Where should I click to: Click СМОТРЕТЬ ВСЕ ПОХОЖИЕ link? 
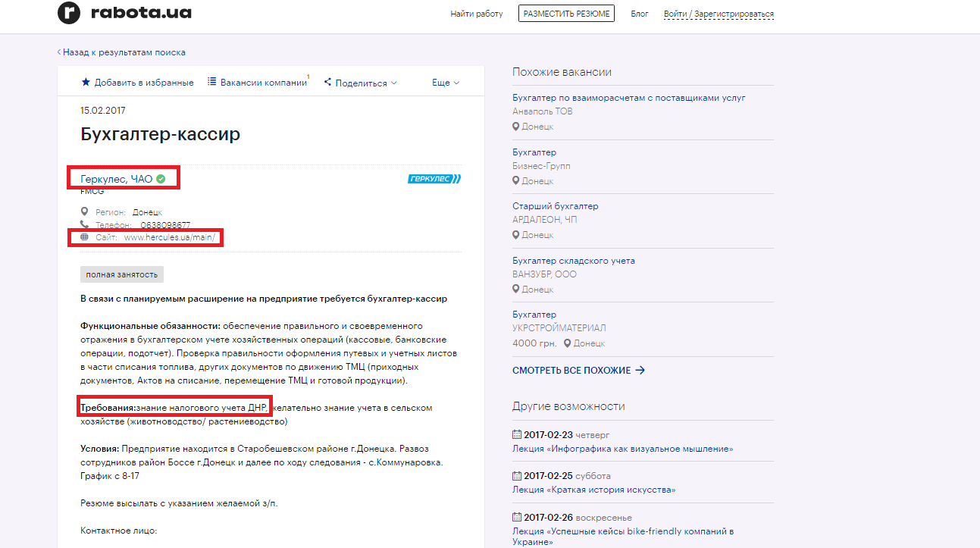click(x=571, y=371)
